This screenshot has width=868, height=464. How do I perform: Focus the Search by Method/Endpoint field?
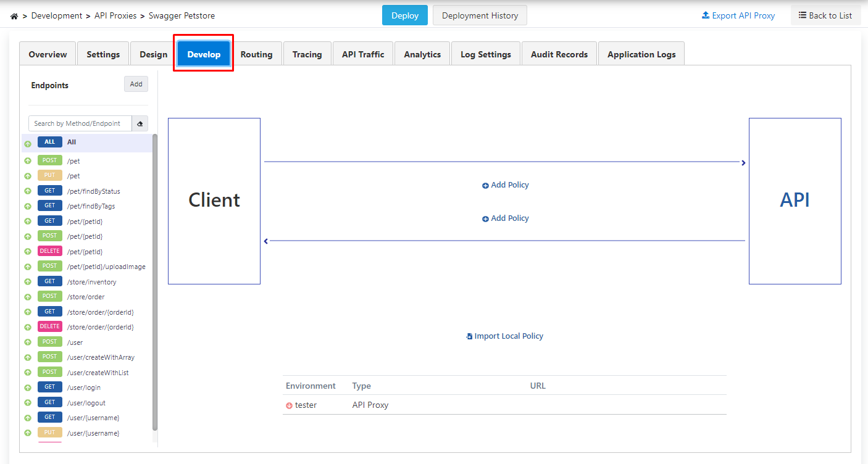click(80, 123)
